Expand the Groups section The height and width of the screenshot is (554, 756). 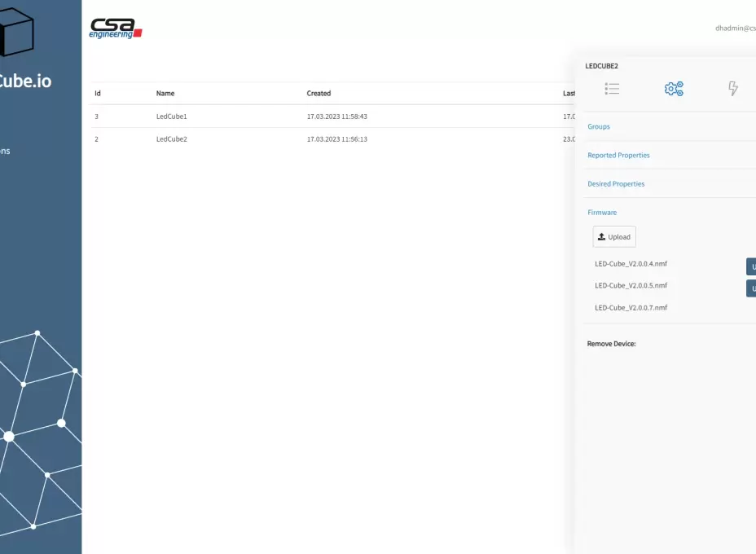[x=598, y=126]
